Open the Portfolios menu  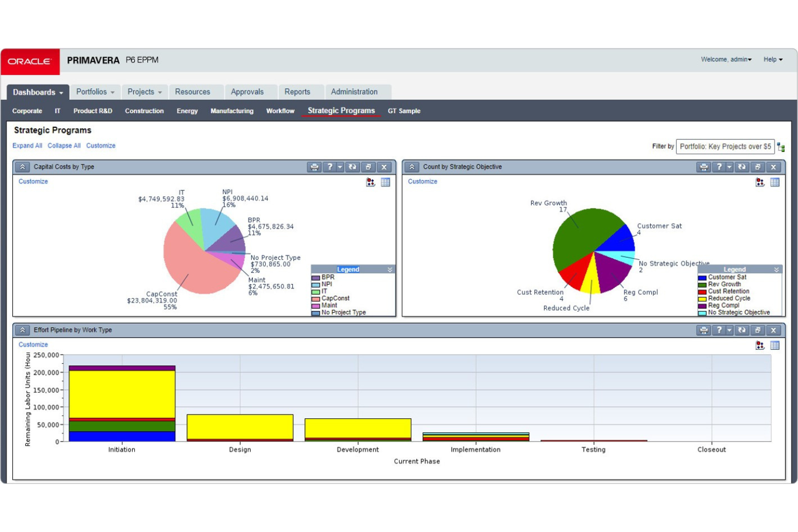(95, 92)
